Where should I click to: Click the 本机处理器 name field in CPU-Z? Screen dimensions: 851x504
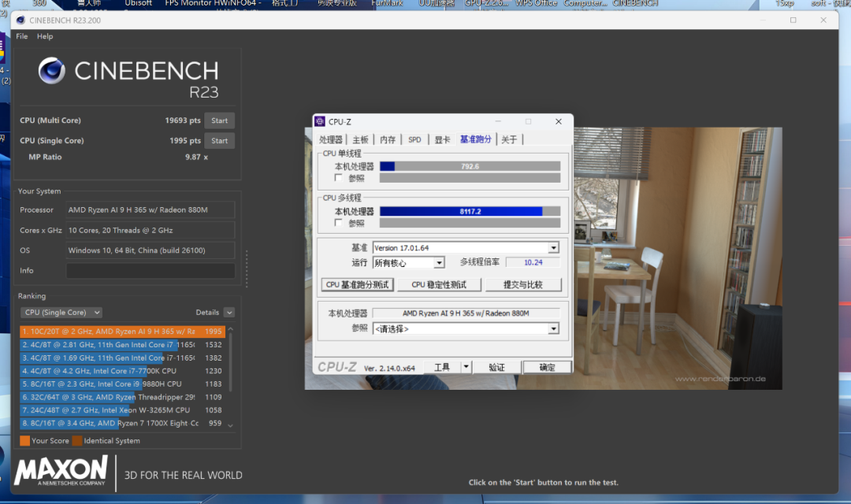pyautogui.click(x=466, y=313)
